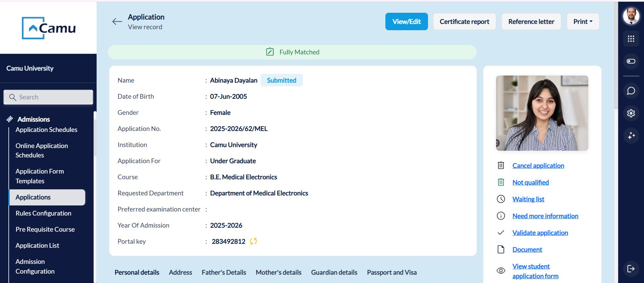The height and width of the screenshot is (283, 644).
Task: Toggle the switch in right rail
Action: tap(631, 61)
